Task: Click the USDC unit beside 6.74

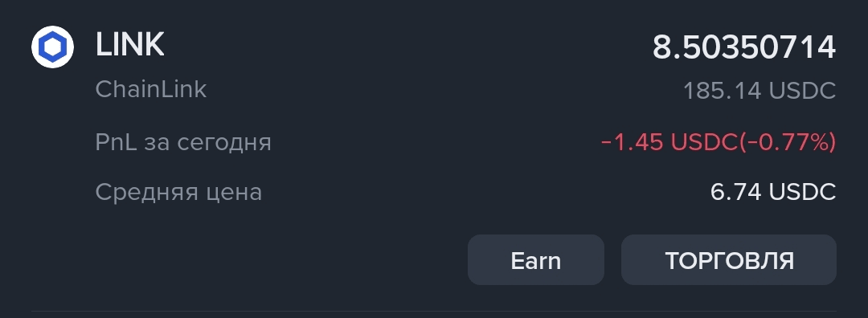Action: coord(803,193)
